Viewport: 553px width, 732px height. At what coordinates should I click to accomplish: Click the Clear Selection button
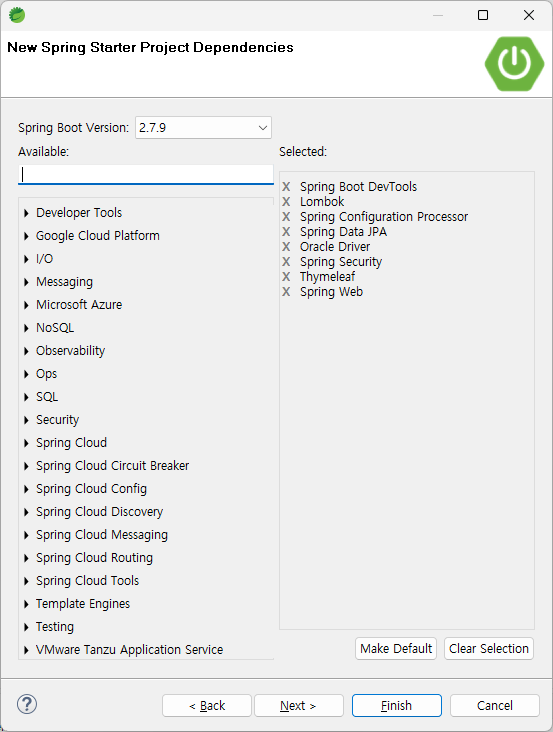coord(489,648)
